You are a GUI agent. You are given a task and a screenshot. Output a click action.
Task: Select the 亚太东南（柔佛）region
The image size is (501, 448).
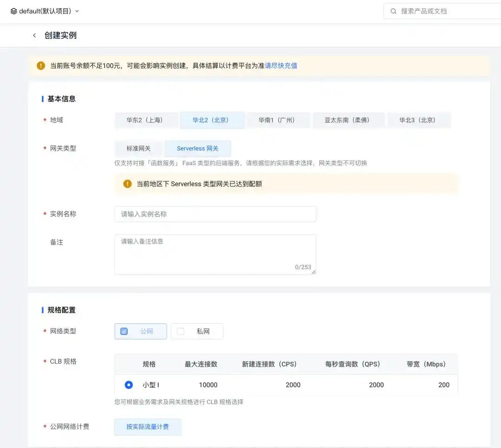(x=349, y=120)
